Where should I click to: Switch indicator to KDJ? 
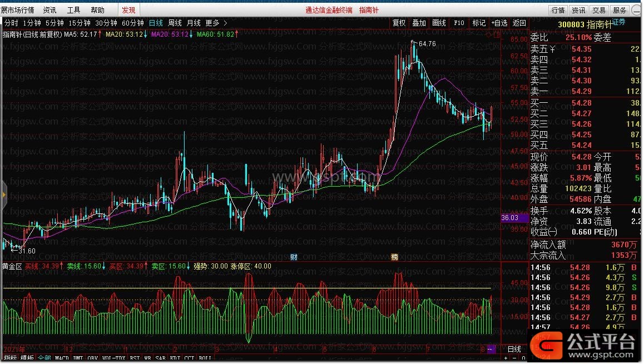(x=175, y=358)
